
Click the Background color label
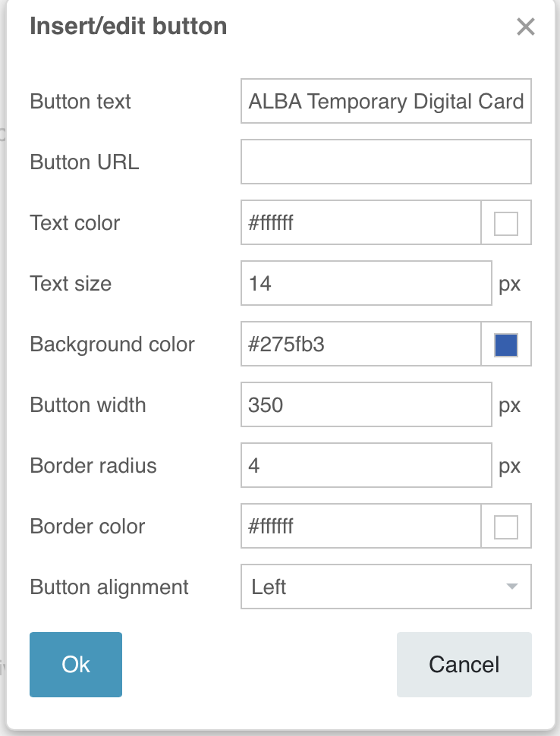112,344
